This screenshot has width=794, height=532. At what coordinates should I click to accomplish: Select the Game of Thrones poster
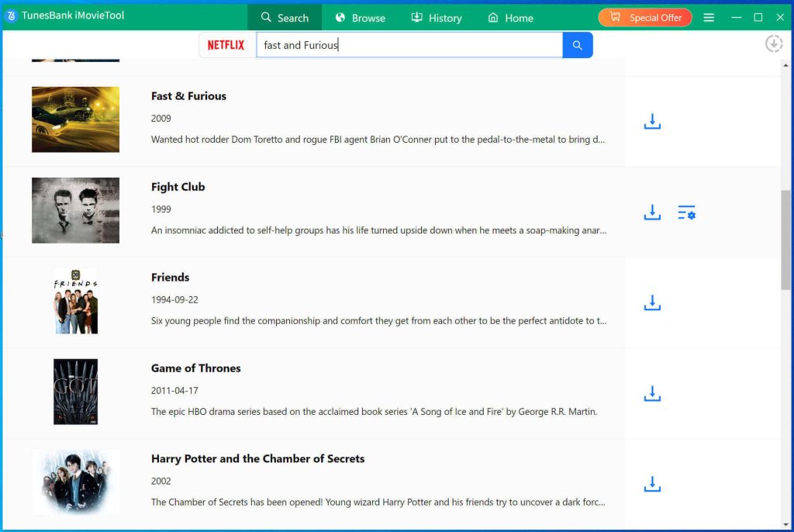click(75, 392)
